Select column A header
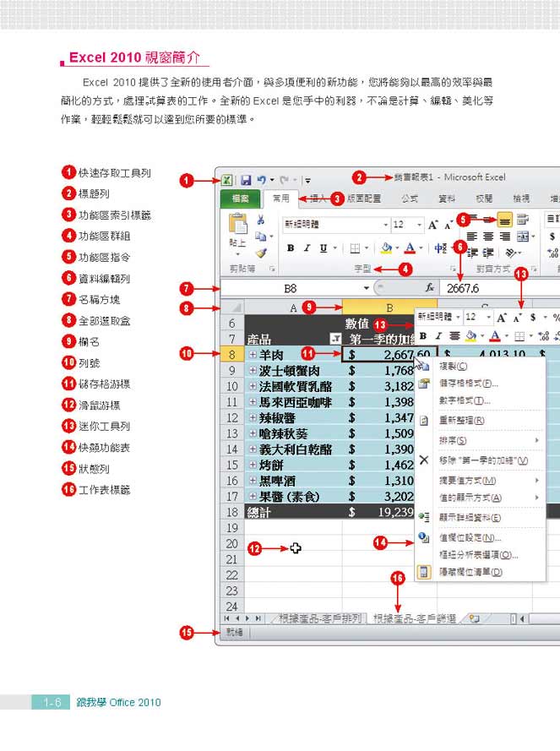The width and height of the screenshot is (560, 751). [293, 307]
